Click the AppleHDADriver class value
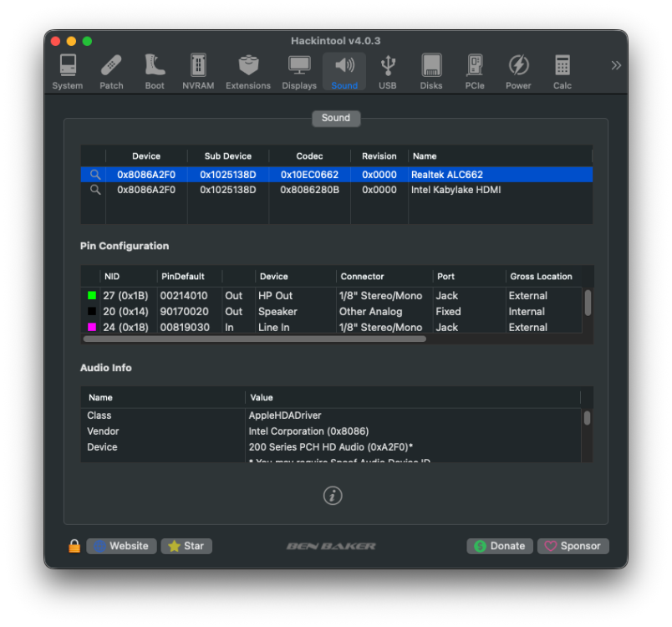Image resolution: width=672 pixels, height=627 pixels. tap(285, 415)
